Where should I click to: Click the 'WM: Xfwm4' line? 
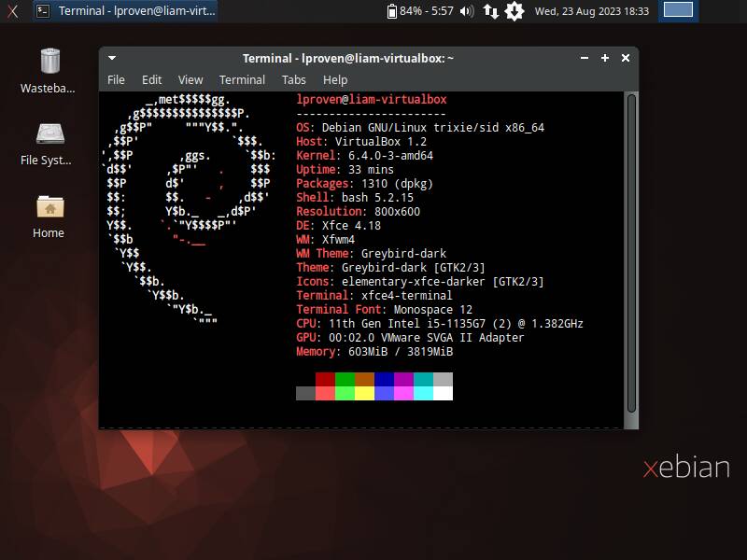point(325,239)
